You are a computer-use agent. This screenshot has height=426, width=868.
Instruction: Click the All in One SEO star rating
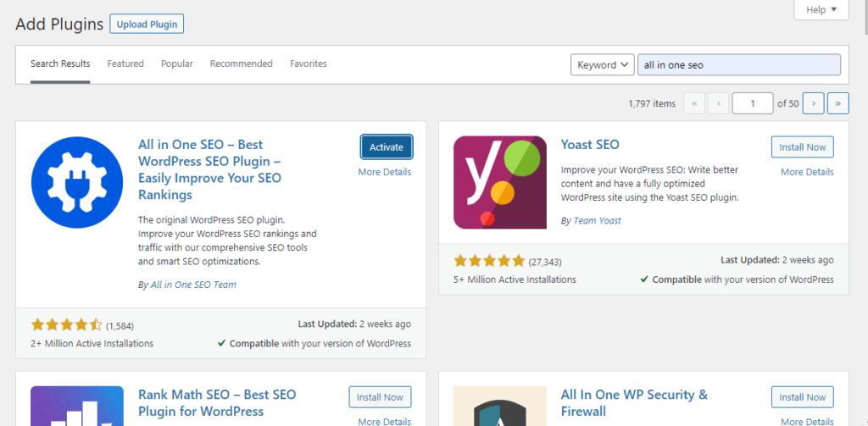[66, 325]
